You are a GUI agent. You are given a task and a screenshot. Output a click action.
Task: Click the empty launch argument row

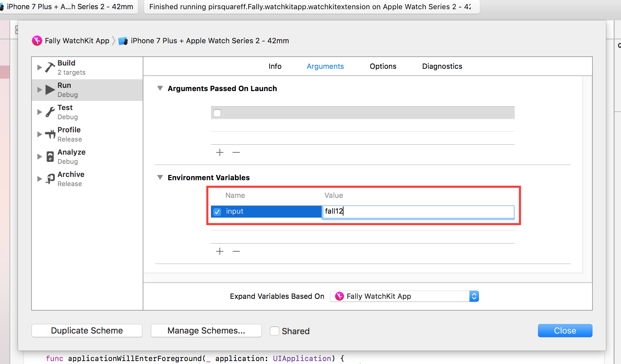(362, 113)
